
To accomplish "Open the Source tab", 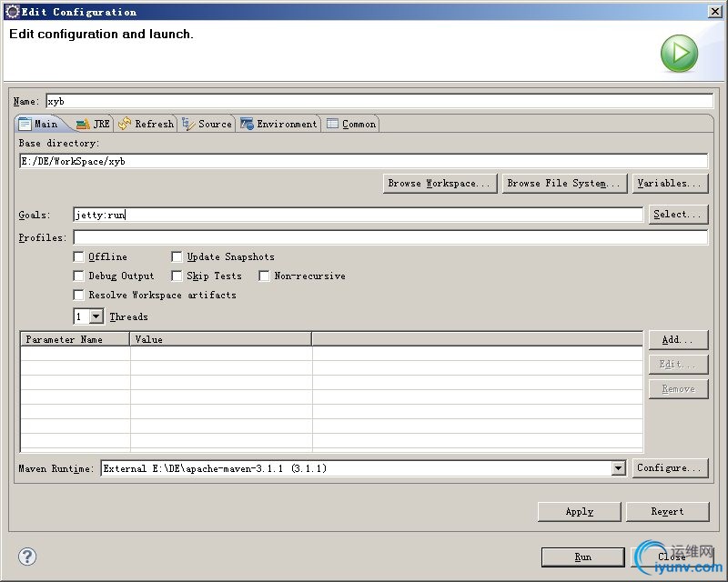I will 207,124.
